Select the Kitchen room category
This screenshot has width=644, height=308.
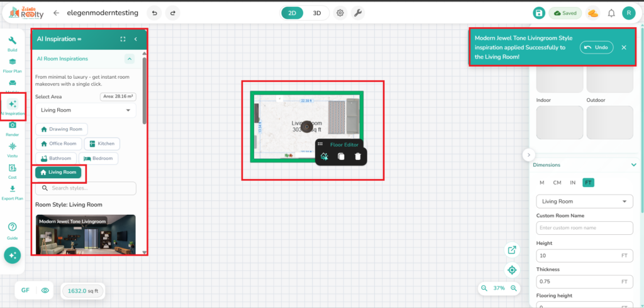tap(101, 144)
